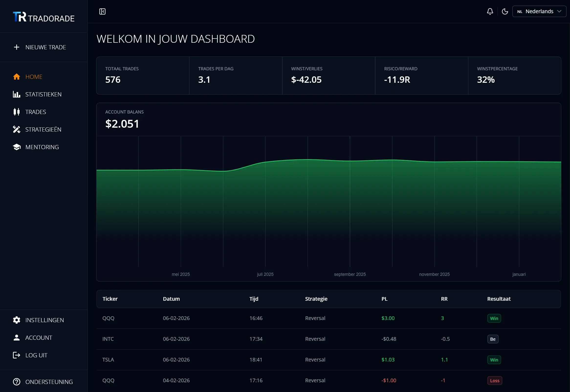This screenshot has height=392, width=570.
Task: Click the Win badge on the QQQ row
Action: click(494, 318)
